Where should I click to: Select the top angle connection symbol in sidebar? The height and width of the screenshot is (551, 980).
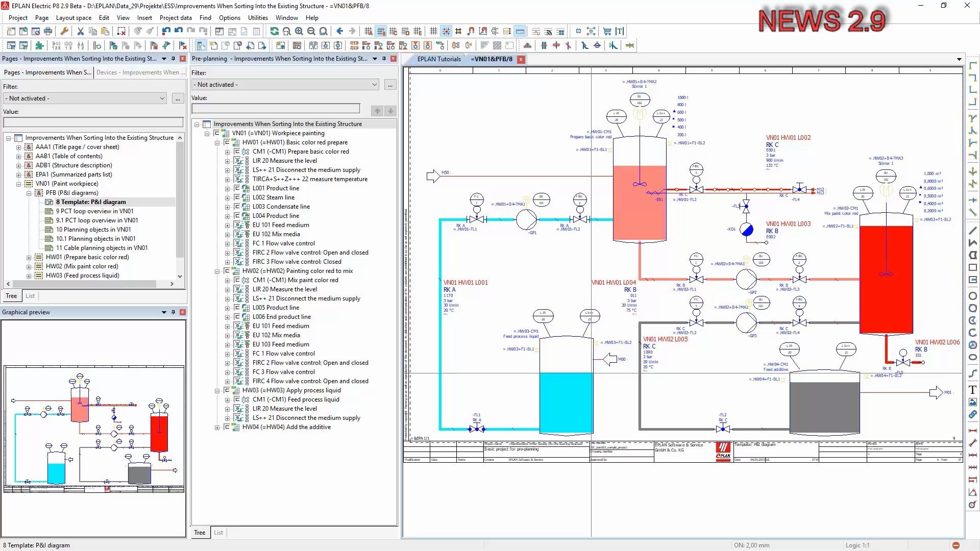[x=973, y=66]
